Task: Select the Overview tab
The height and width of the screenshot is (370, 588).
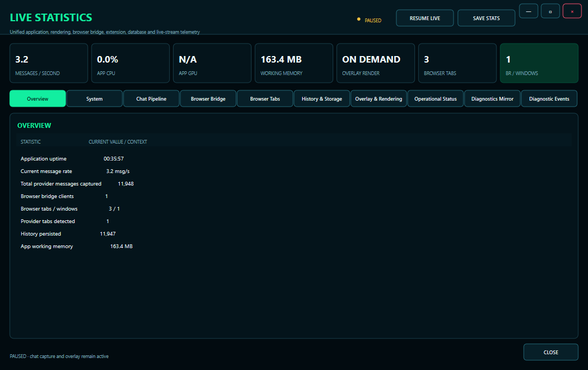Action: (38, 98)
